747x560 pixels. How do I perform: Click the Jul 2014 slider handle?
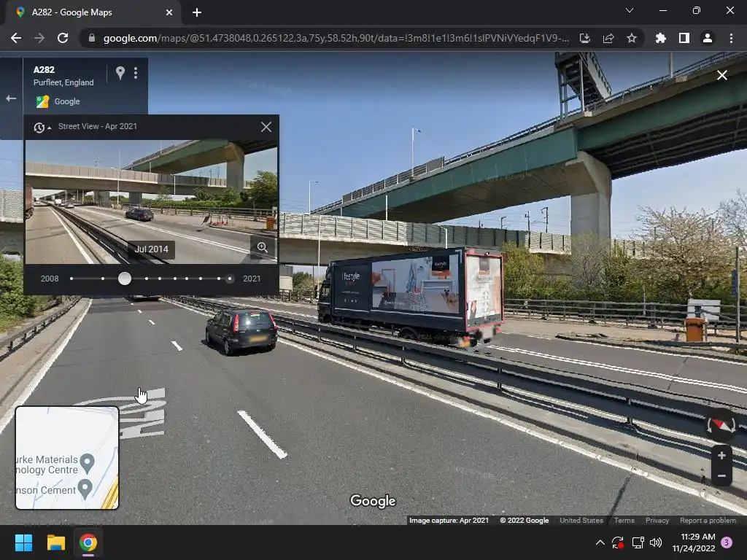point(124,279)
